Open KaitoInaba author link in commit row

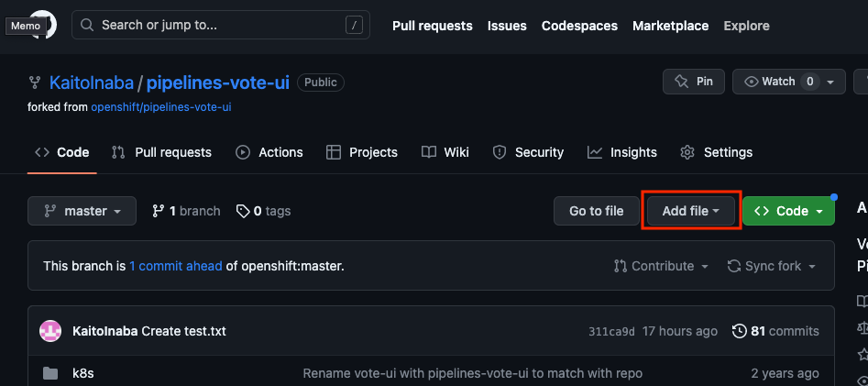tap(105, 332)
